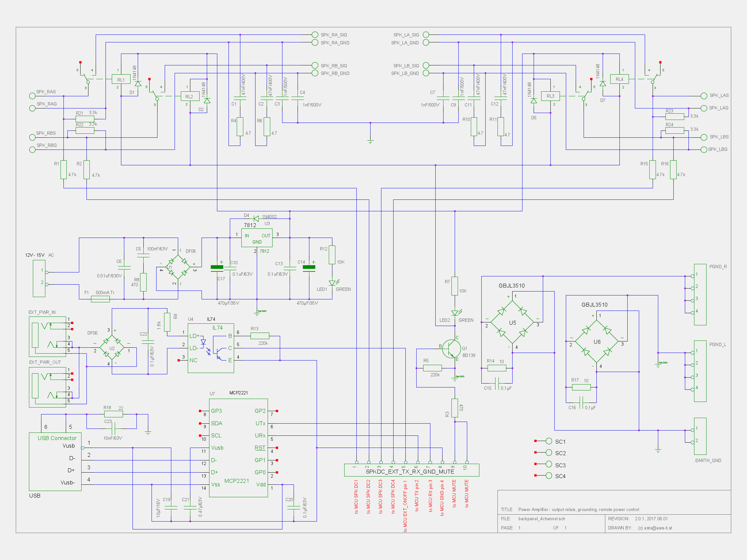Select the C14 electrolytic capacitor symbol
747x560 pixels.
click(309, 268)
